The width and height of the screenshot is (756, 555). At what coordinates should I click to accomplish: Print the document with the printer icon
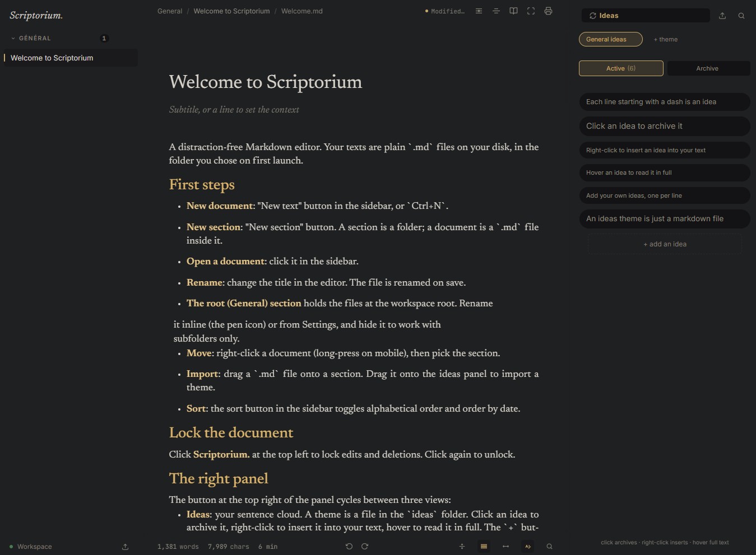point(548,11)
